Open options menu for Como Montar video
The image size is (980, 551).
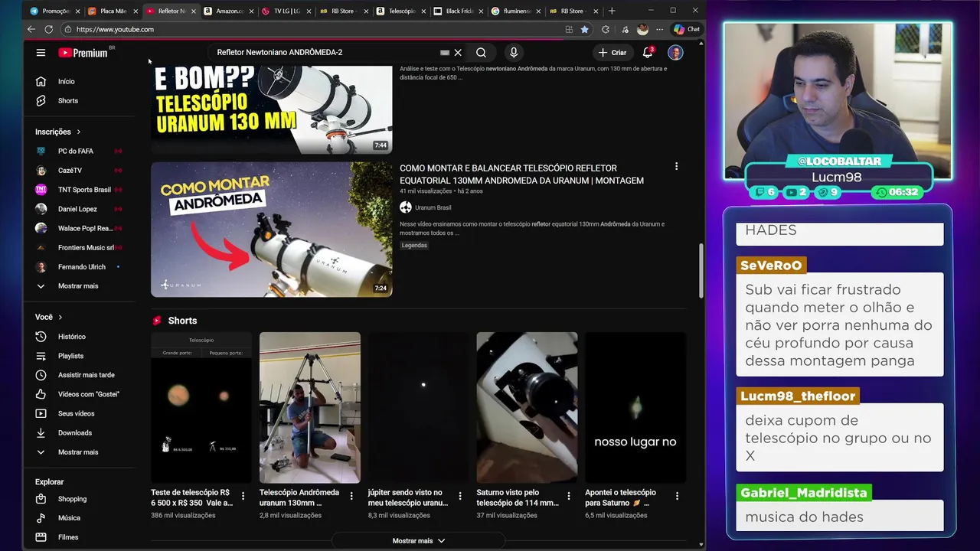click(676, 166)
